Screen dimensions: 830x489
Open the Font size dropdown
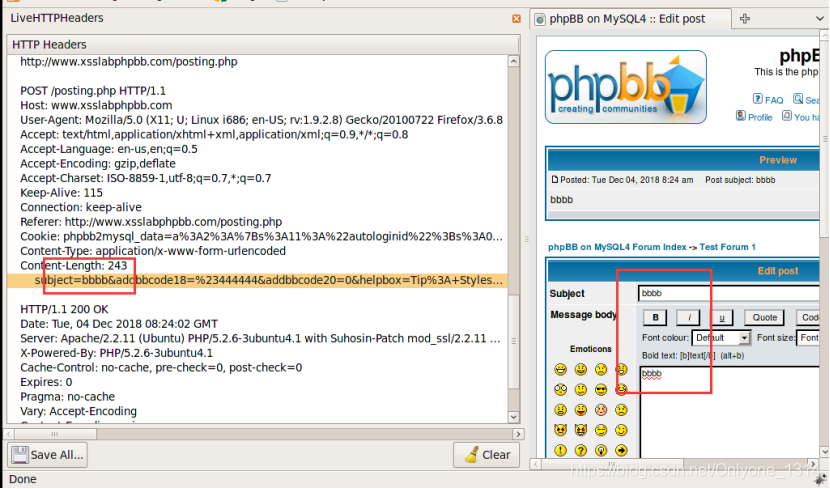pyautogui.click(x=808, y=338)
